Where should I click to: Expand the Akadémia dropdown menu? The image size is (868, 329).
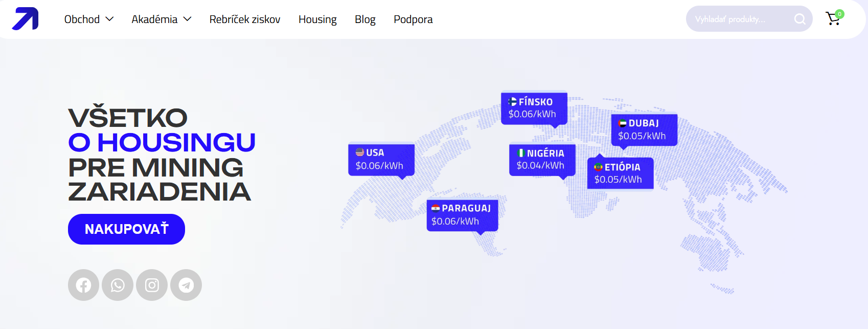tap(161, 19)
